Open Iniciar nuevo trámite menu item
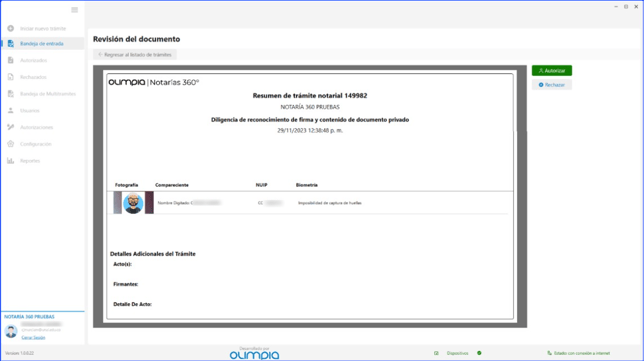644x361 pixels. tap(43, 28)
